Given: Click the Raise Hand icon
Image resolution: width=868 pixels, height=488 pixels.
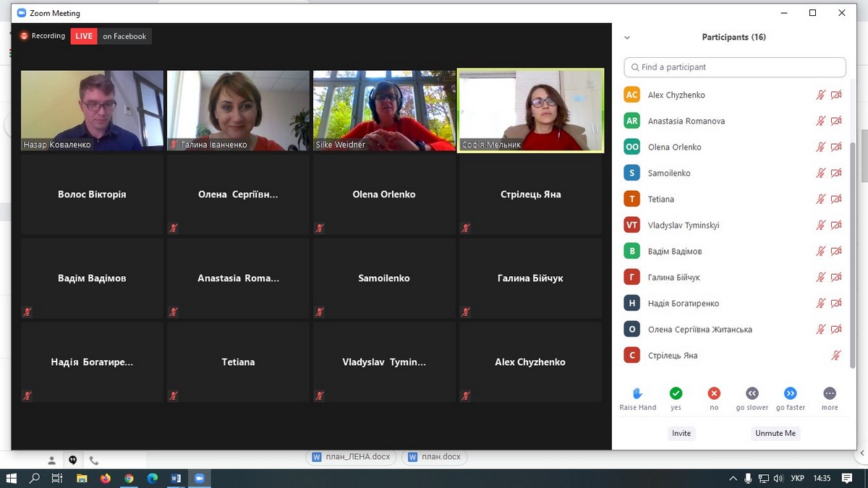Looking at the screenshot, I should (637, 393).
